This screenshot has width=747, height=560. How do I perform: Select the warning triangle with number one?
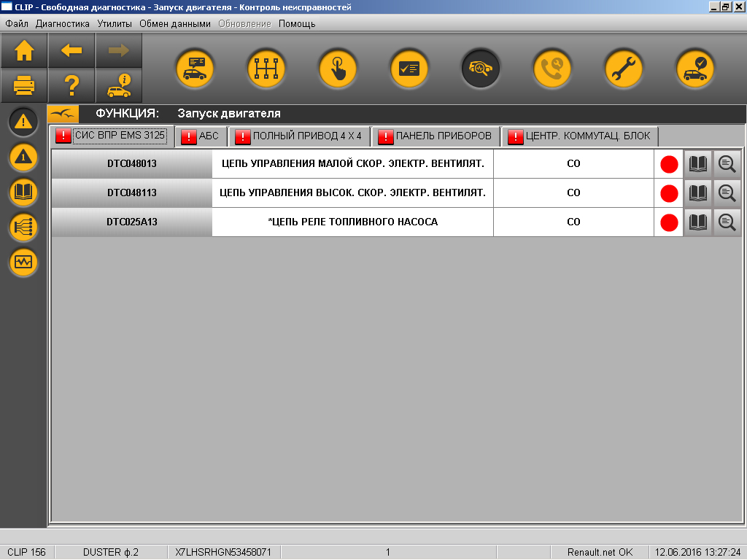(x=23, y=157)
